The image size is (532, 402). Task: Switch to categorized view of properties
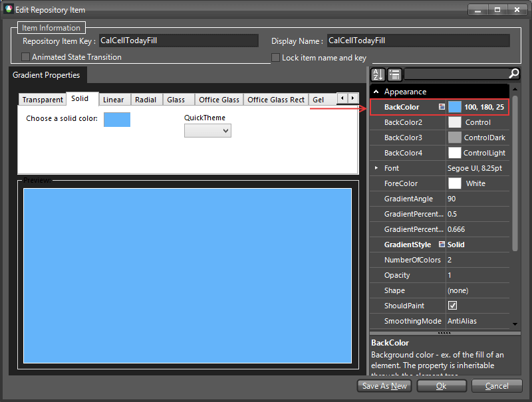point(394,74)
